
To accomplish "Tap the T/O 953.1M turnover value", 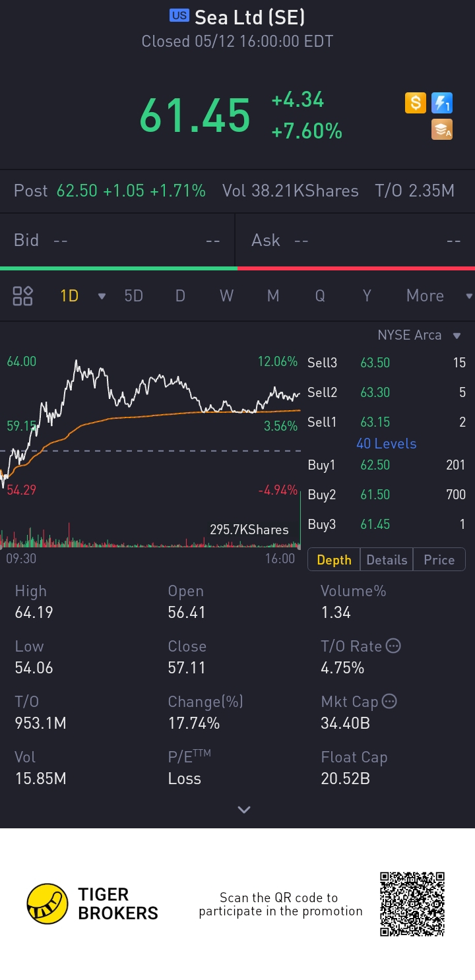I will coord(41,723).
